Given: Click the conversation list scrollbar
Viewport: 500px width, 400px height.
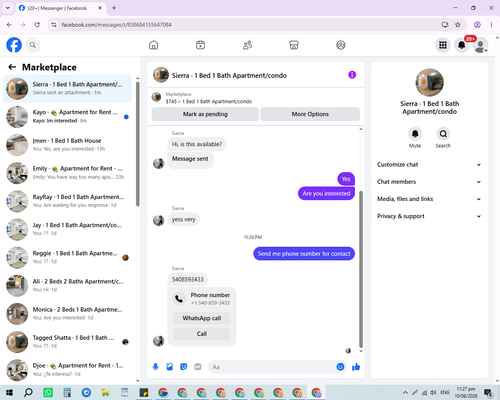Looking at the screenshot, I should pos(138,144).
